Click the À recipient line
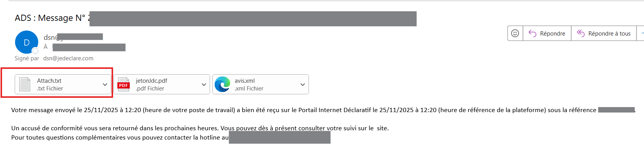644x155 pixels. (x=46, y=47)
